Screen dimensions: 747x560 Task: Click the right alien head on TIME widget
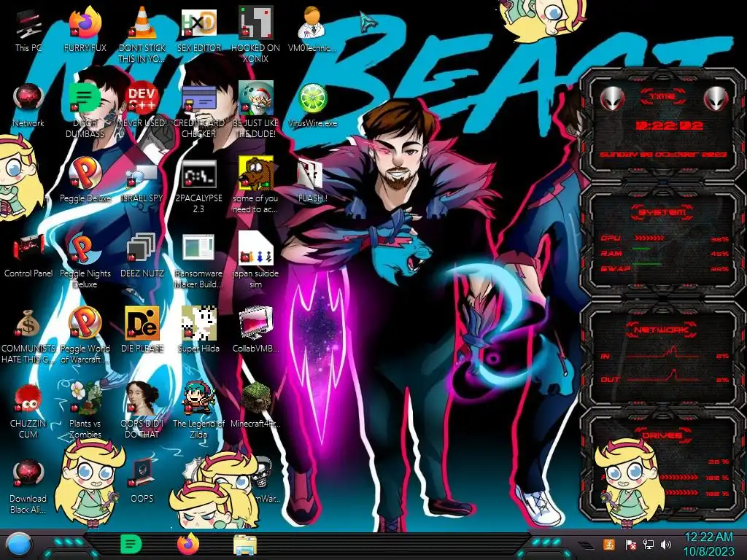pyautogui.click(x=716, y=98)
